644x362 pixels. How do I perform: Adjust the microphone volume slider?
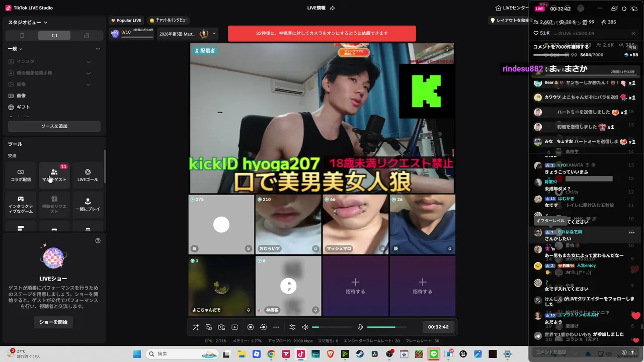387,327
